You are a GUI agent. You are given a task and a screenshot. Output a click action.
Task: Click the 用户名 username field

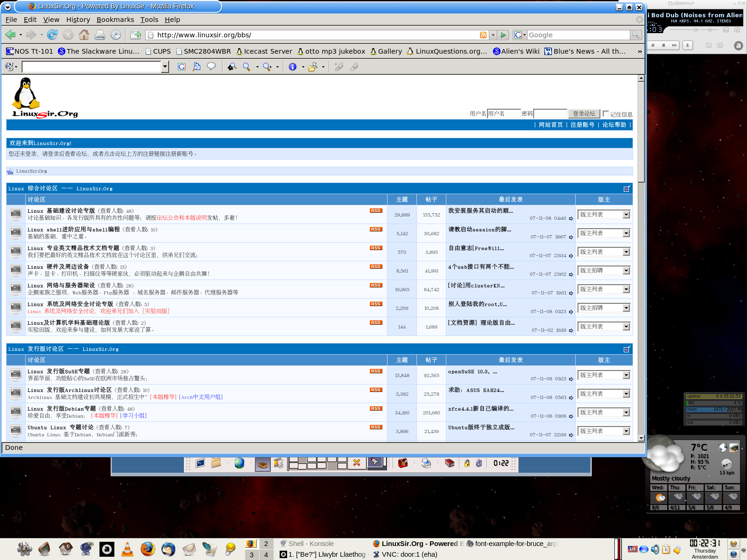tap(503, 113)
